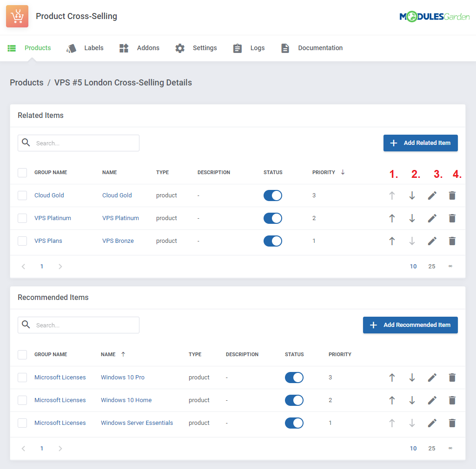Check the Windows 10 Pro row checkbox

[x=22, y=378]
